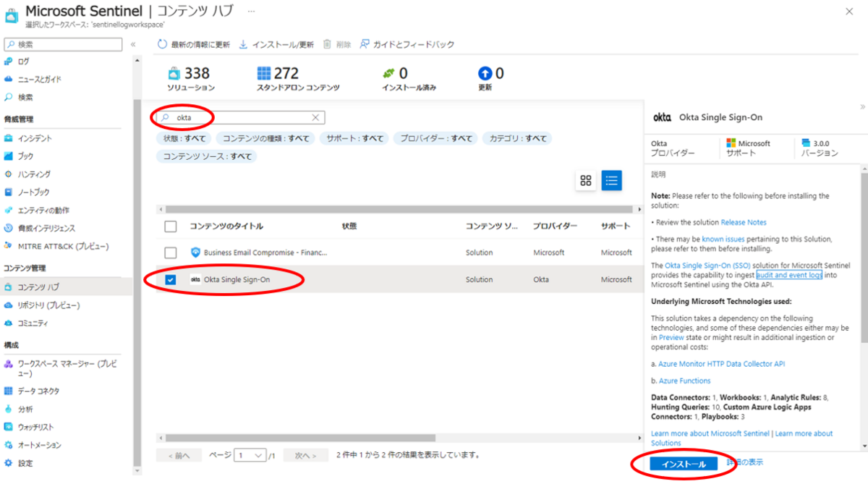Uncheck the Okta Single Sign-On row checkbox
The image size is (868, 484).
pyautogui.click(x=171, y=279)
